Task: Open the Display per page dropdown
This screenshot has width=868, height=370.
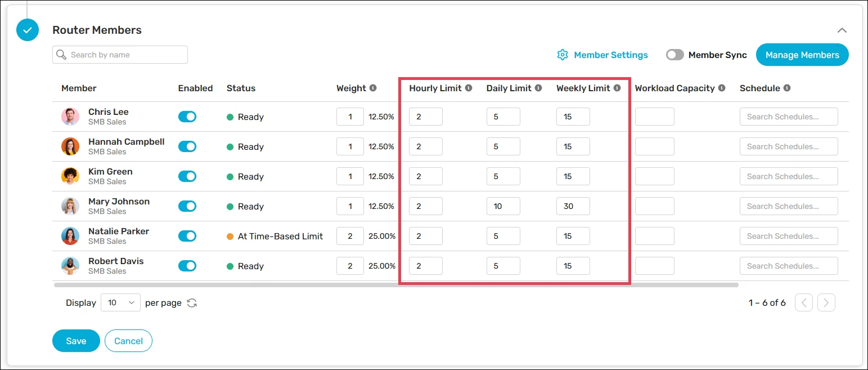Action: [120, 302]
